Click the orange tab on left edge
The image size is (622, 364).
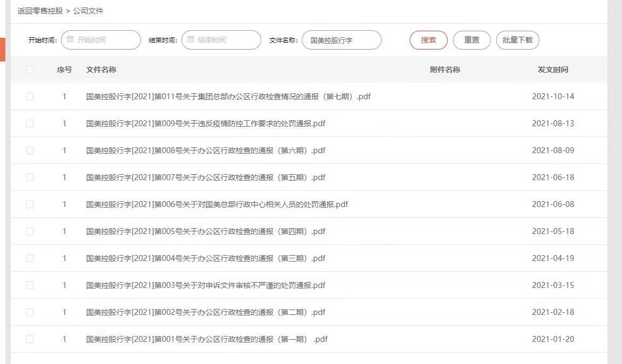pyautogui.click(x=2, y=50)
